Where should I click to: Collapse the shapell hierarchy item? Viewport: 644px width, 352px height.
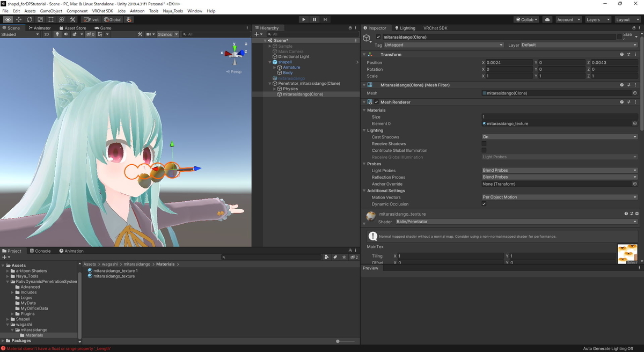(269, 62)
